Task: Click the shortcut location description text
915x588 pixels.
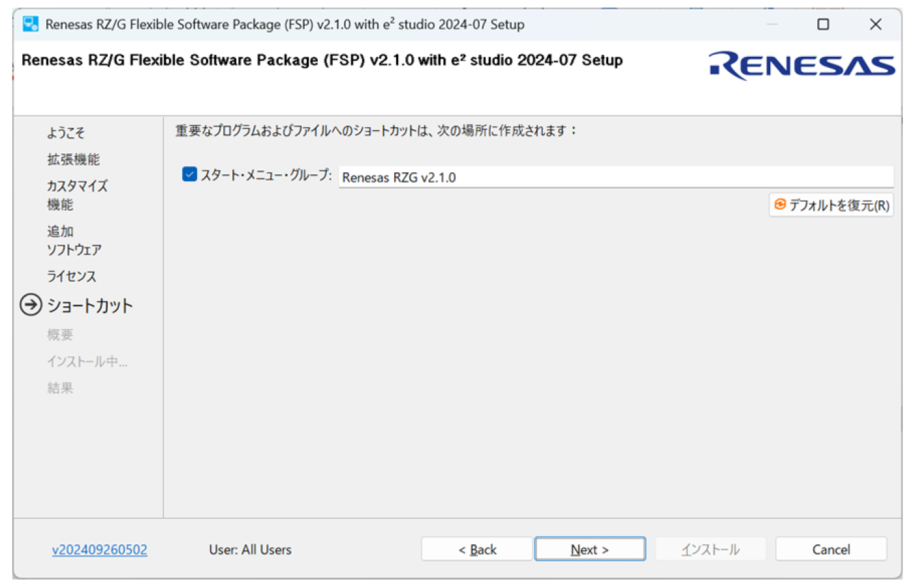Action: [x=377, y=131]
